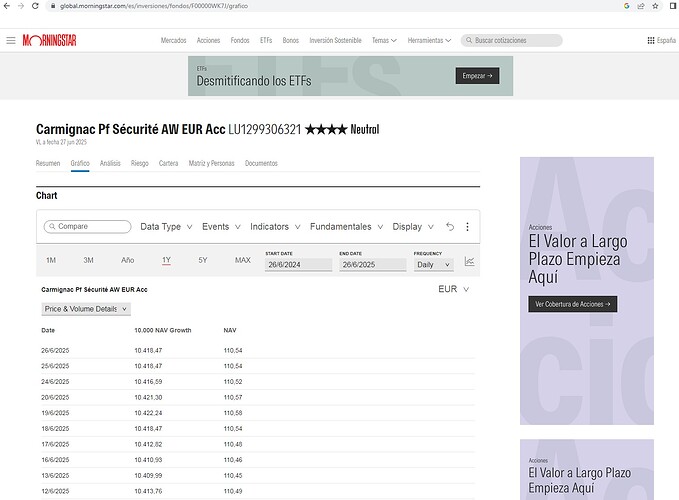Screen dimensions: 679x500
Task: Expand the Display dropdown
Action: (413, 227)
